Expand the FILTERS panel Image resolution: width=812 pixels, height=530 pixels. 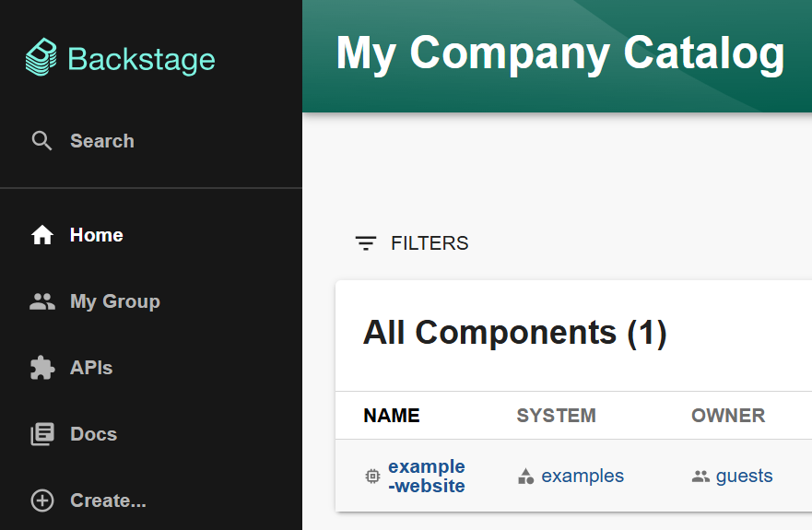point(412,243)
